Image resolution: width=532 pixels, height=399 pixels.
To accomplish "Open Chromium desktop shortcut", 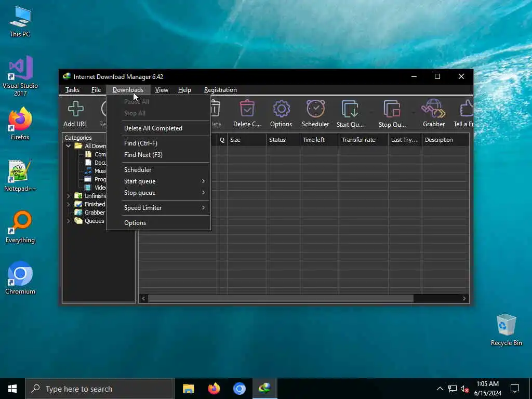I will point(20,278).
